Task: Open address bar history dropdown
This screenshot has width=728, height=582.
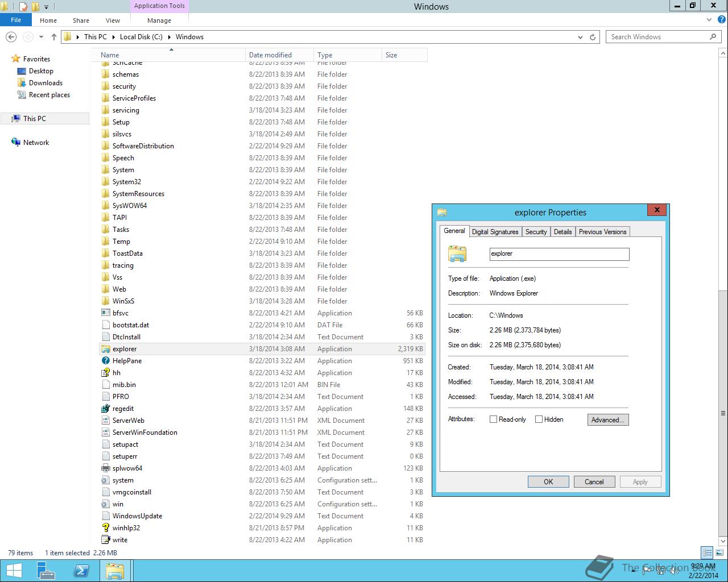Action: pos(580,37)
